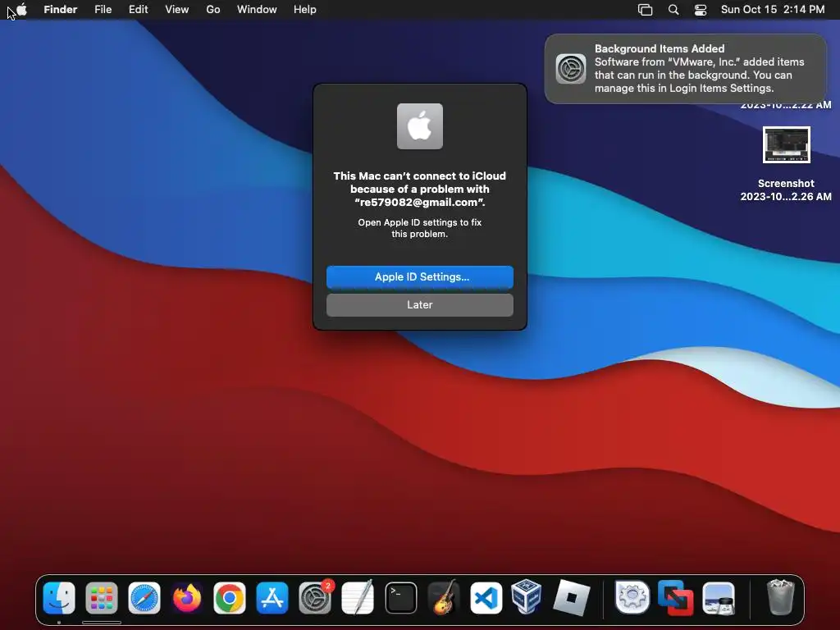Screen dimensions: 840x630
Task: Dismiss the dialog with Later
Action: [x=420, y=305]
